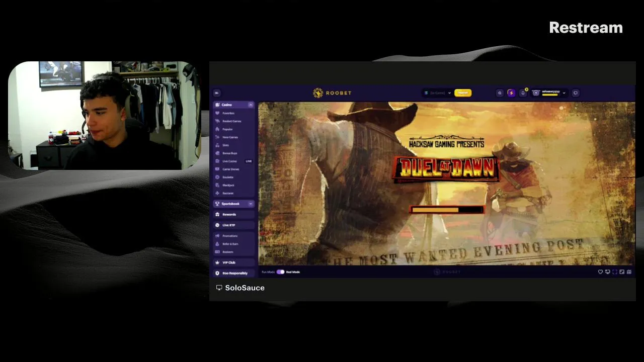Toggle the Fun Mode / Real Mode switch
This screenshot has width=644, height=362.
click(280, 272)
